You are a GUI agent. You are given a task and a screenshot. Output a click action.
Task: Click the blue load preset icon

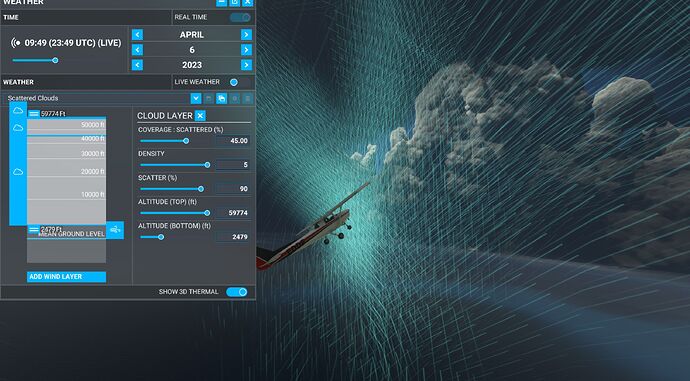click(x=222, y=99)
